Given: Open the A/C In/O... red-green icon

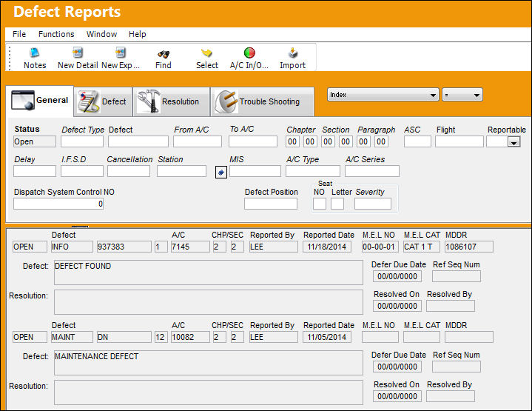Looking at the screenshot, I should 249,59.
